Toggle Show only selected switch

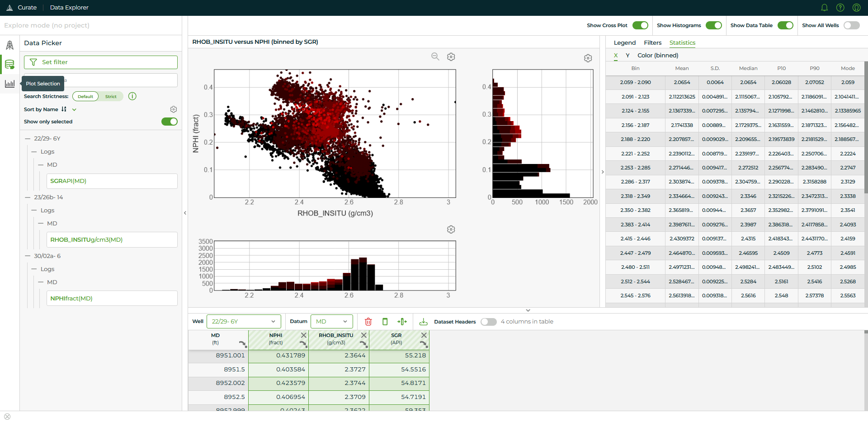[170, 122]
